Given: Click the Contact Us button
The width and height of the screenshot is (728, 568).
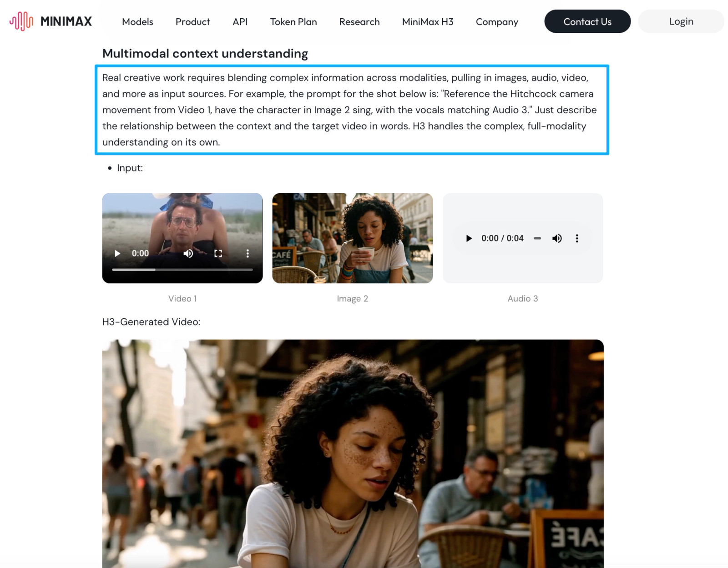Looking at the screenshot, I should (x=587, y=21).
